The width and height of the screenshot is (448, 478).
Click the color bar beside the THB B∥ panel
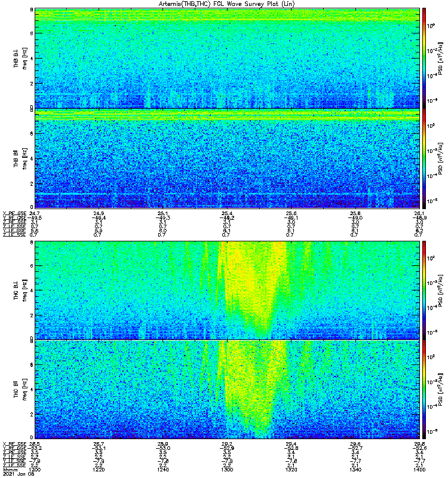pos(424,158)
